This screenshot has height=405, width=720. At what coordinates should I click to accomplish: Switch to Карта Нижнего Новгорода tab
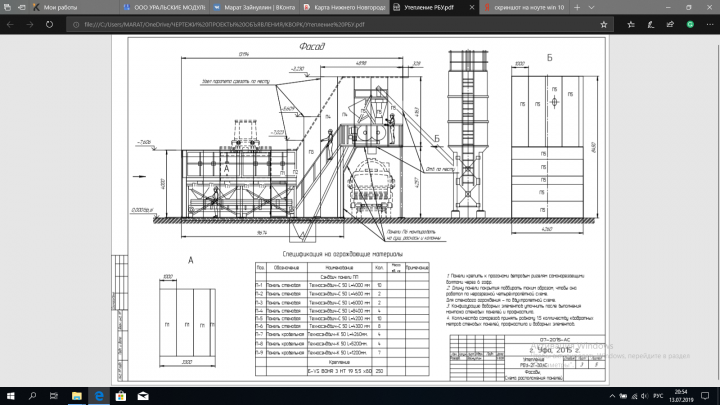click(344, 7)
